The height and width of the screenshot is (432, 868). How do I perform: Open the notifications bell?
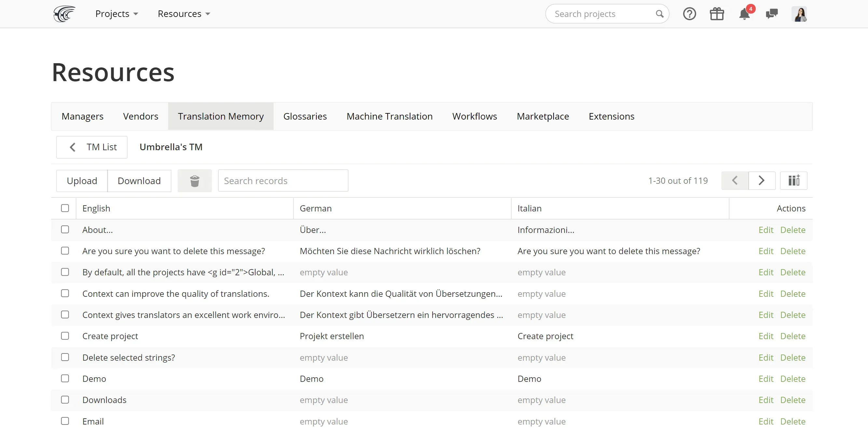pos(744,15)
